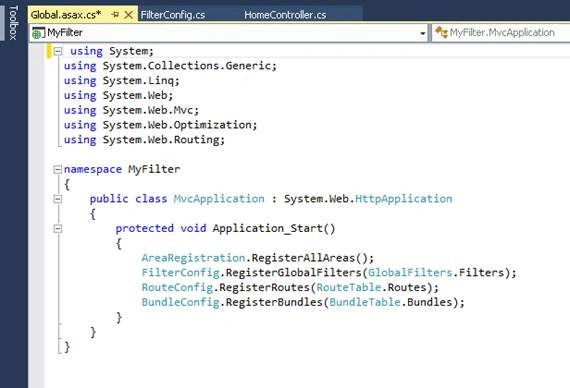This screenshot has height=388, width=570.
Task: Collapse the using directives block
Action: (58, 51)
